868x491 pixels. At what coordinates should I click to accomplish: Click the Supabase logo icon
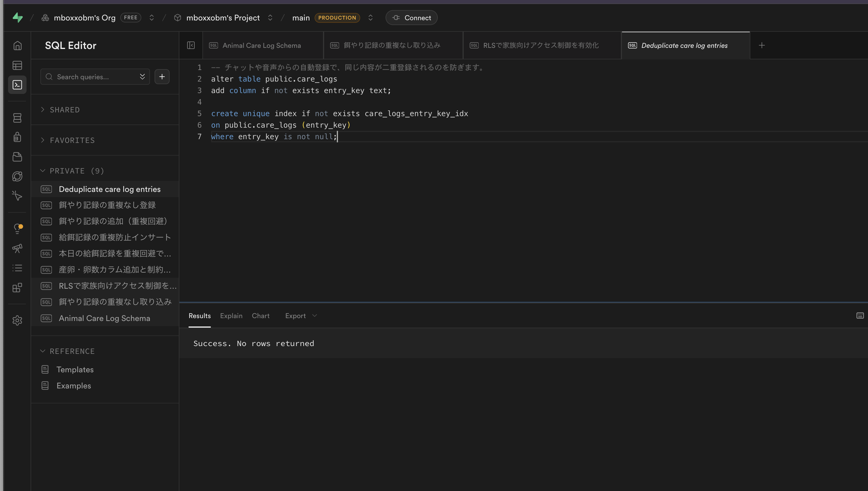tap(18, 18)
